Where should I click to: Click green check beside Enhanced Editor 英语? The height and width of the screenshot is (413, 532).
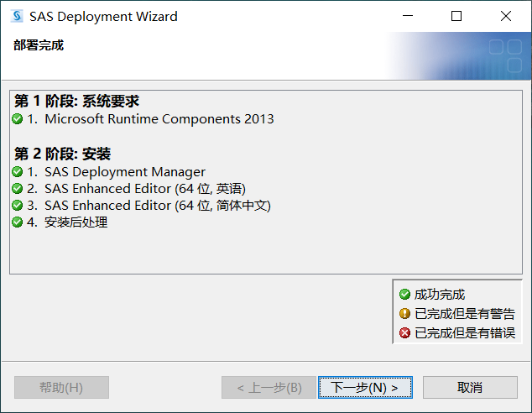point(18,189)
